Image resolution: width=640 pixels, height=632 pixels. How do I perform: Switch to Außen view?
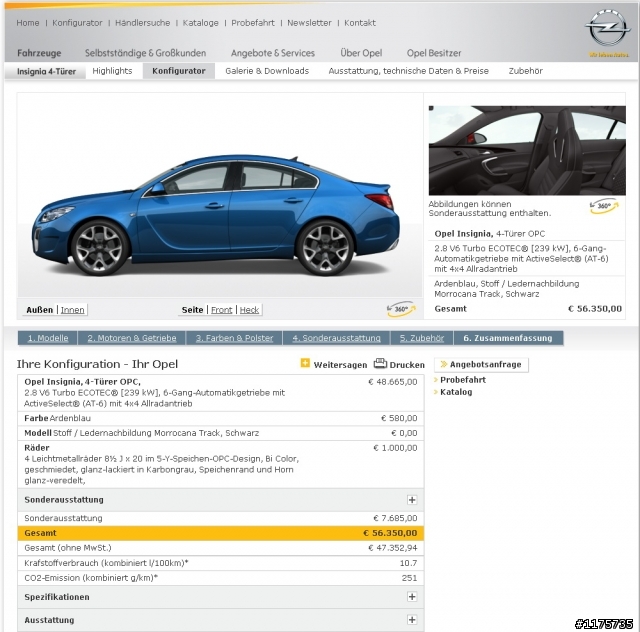40,310
